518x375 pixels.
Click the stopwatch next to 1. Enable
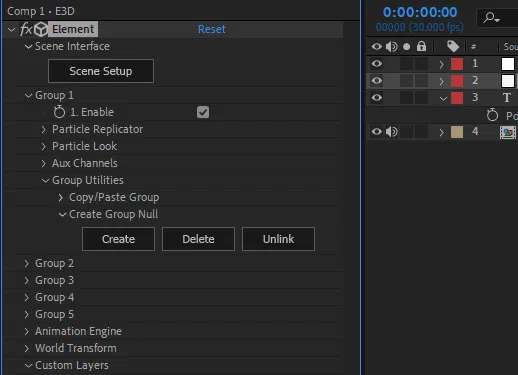[x=59, y=112]
